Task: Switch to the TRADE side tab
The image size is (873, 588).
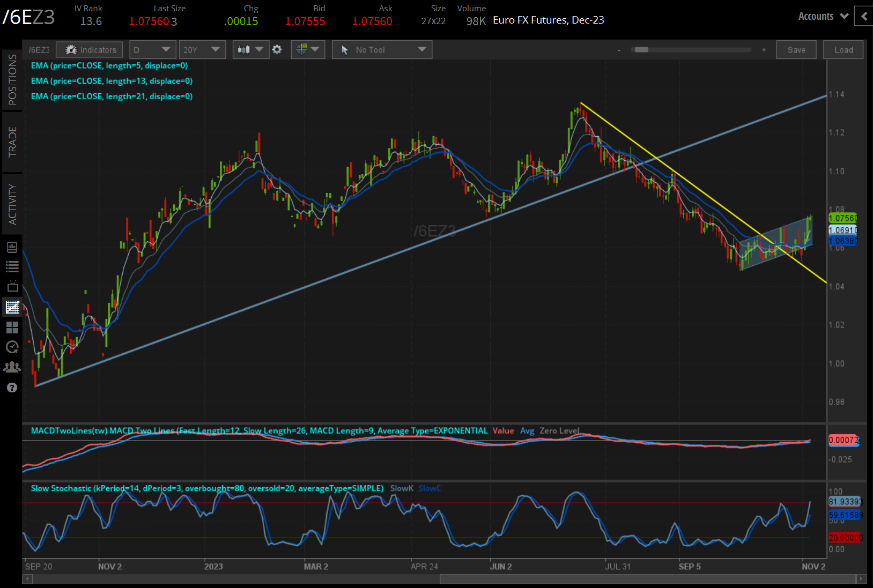Action: point(12,142)
